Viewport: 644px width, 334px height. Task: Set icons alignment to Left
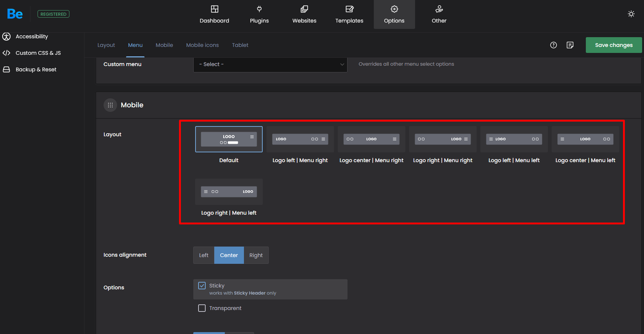point(204,255)
